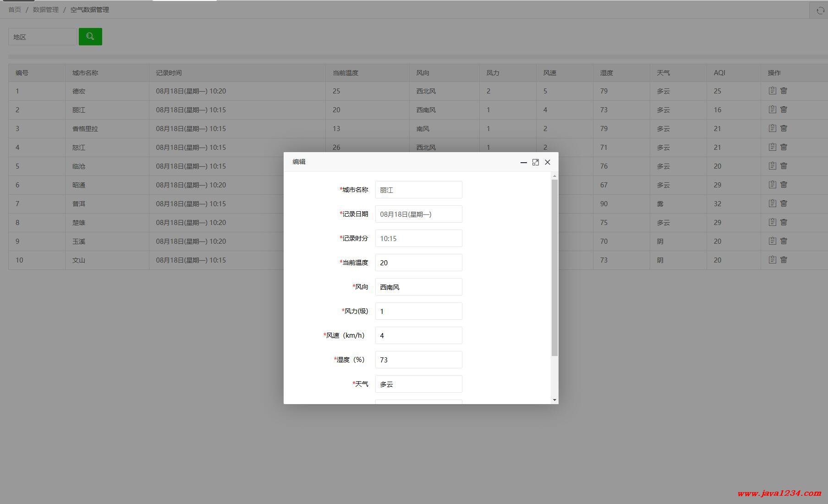Maximize the 编辑 dialog window
828x504 pixels.
(535, 162)
